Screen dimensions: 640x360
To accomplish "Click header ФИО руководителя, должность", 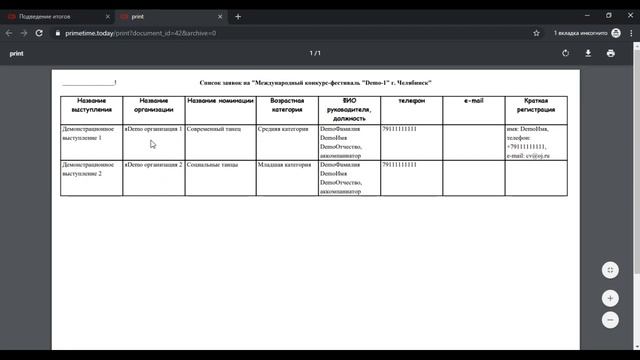I will coord(349,110).
